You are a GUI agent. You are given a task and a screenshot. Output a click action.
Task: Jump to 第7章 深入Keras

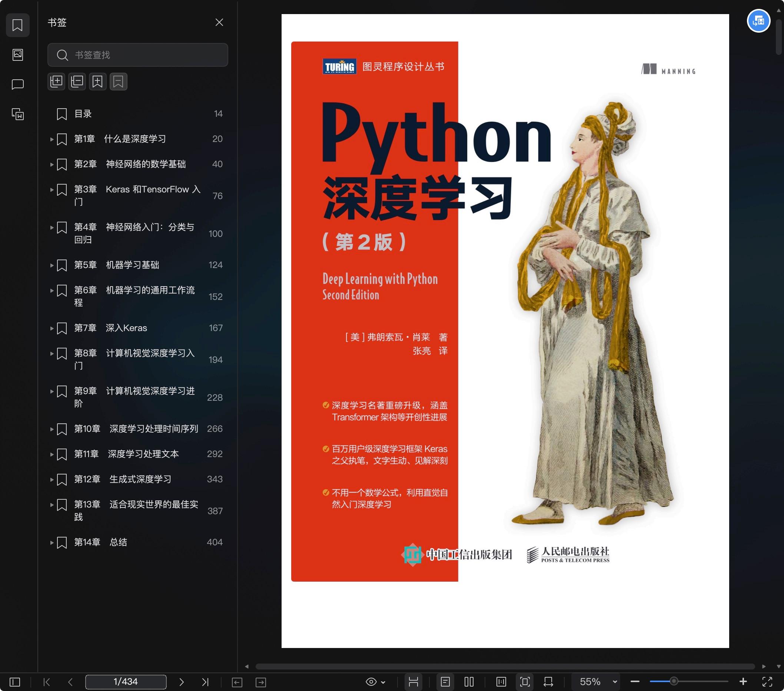click(110, 328)
